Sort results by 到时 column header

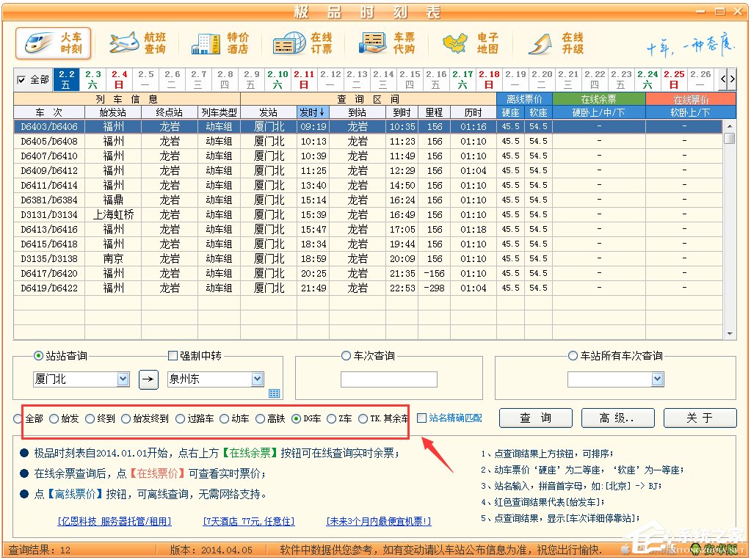coord(402,112)
